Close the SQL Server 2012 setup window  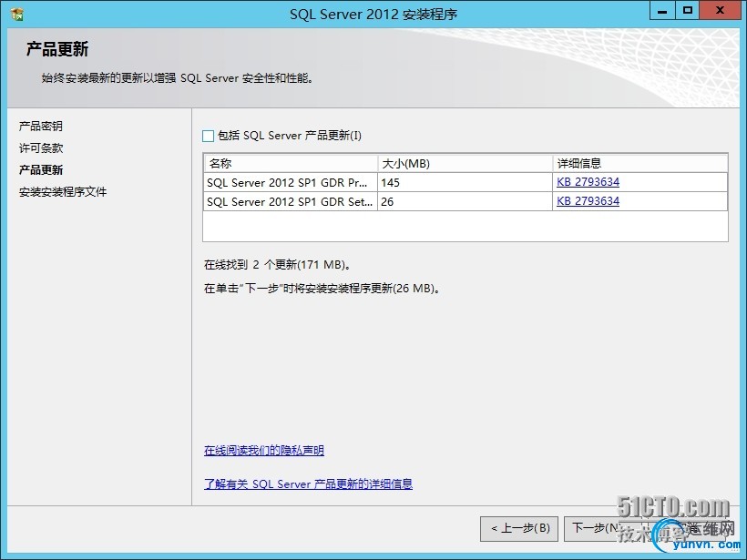tap(721, 11)
